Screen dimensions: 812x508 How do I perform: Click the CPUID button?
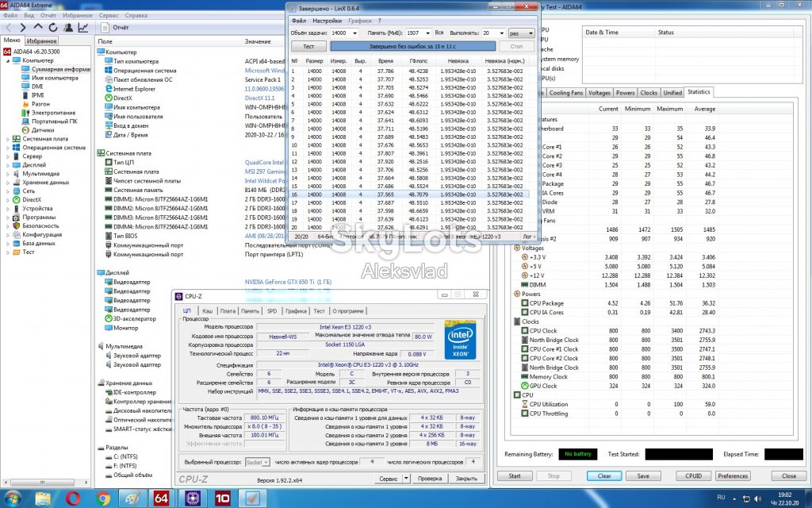[693, 476]
